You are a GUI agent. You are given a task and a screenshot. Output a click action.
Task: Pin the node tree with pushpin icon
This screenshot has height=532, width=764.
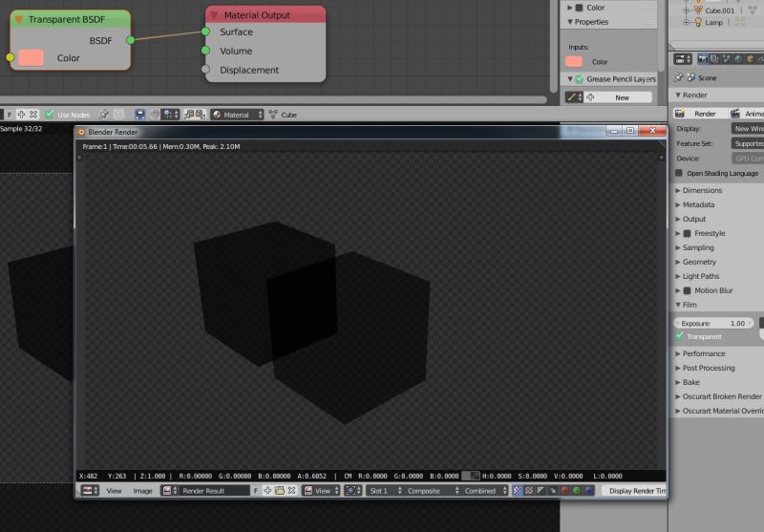pyautogui.click(x=103, y=115)
